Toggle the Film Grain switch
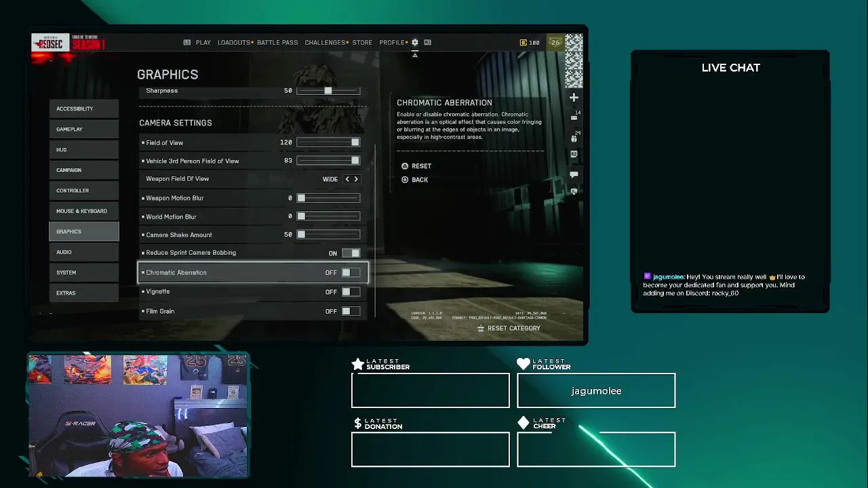 351,311
